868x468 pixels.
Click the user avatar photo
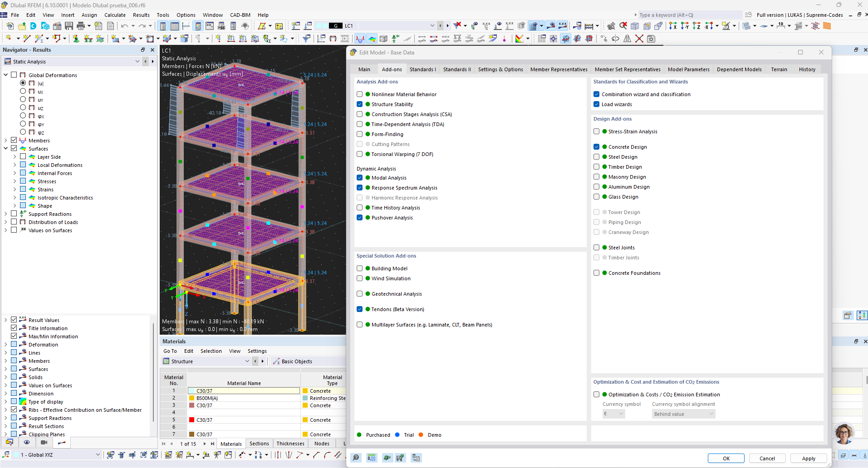(844, 434)
